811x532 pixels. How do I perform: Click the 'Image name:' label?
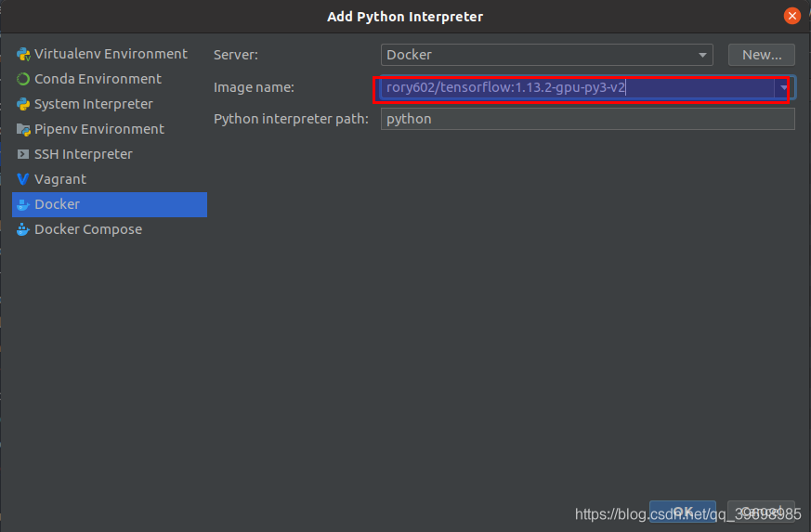[x=254, y=87]
